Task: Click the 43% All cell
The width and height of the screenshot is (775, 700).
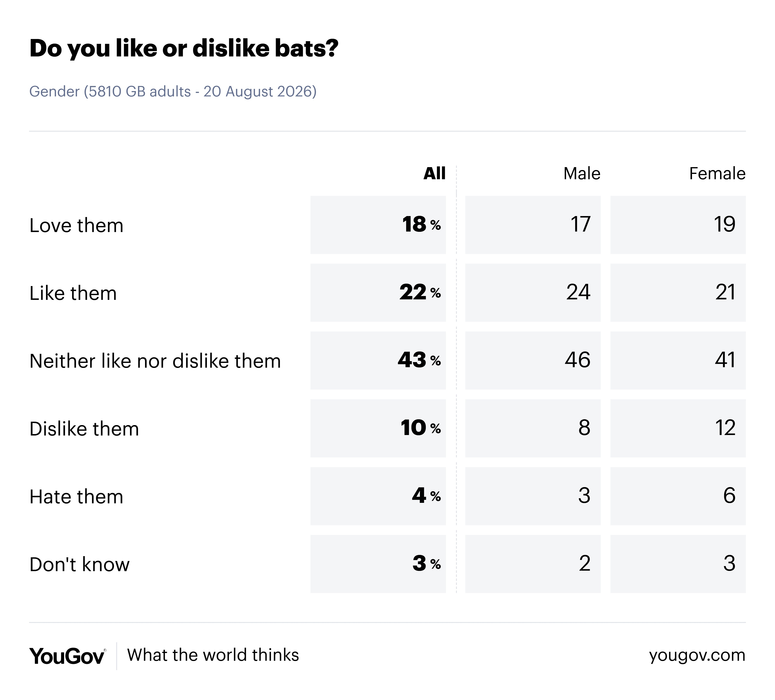Action: click(x=378, y=361)
